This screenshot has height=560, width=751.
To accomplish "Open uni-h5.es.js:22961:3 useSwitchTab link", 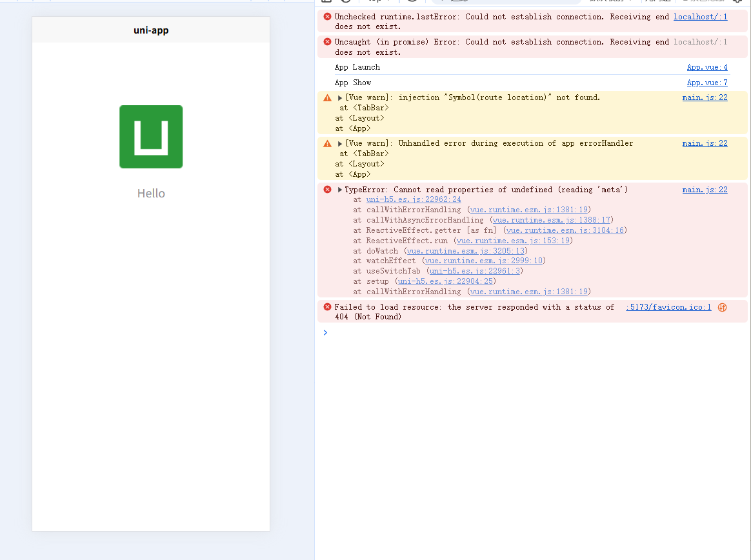I will [475, 272].
